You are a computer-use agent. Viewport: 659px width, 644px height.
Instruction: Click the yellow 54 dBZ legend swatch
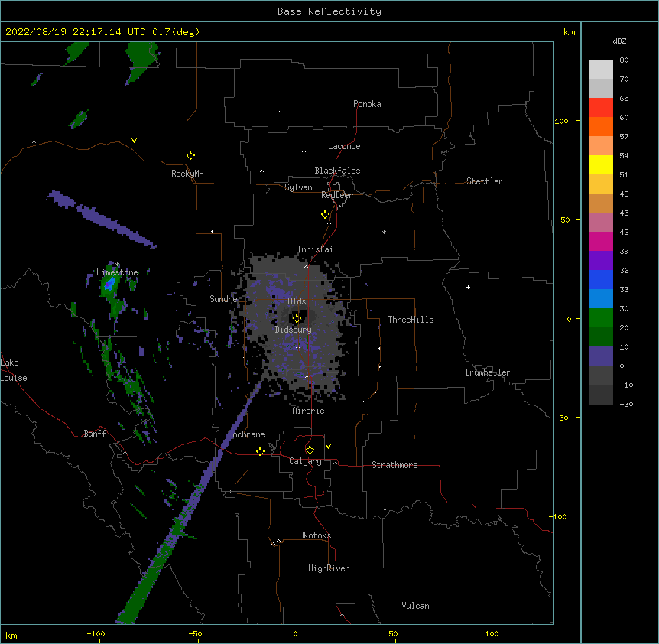(x=601, y=164)
